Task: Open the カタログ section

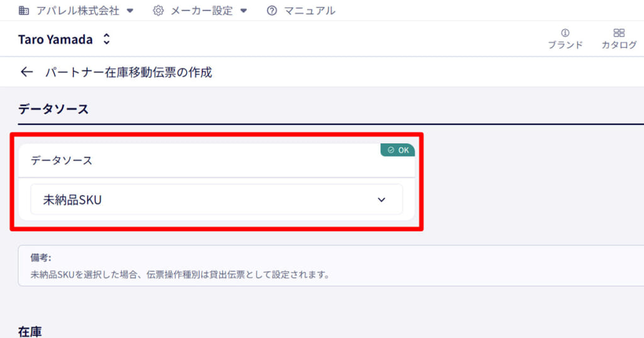Action: coord(619,40)
